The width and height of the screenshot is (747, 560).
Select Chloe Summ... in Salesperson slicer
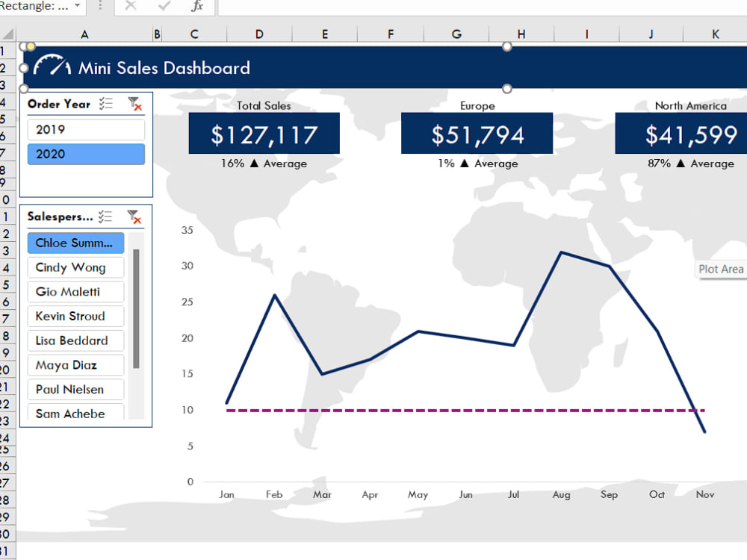point(75,243)
